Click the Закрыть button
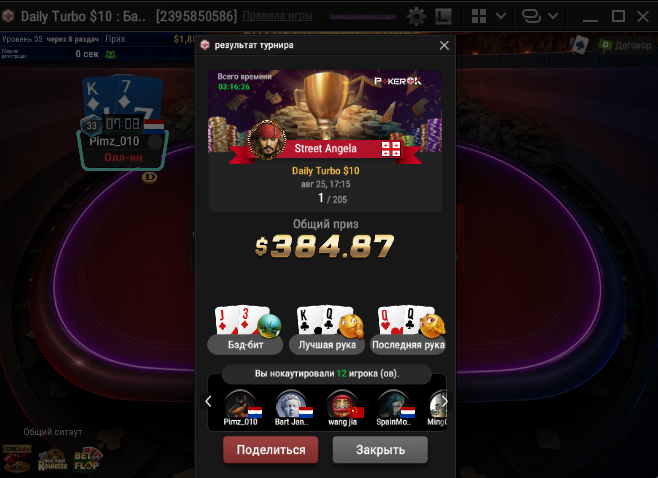658x478 pixels. [x=380, y=450]
